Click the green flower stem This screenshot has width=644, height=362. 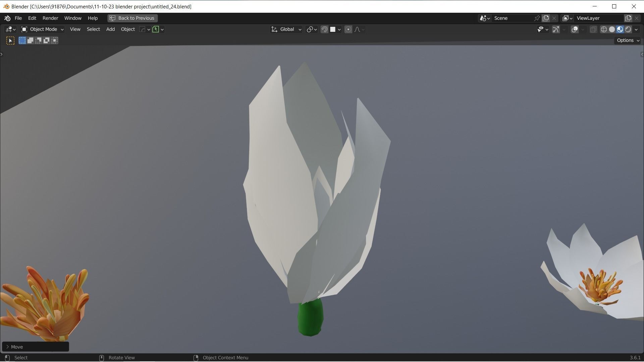click(x=310, y=318)
